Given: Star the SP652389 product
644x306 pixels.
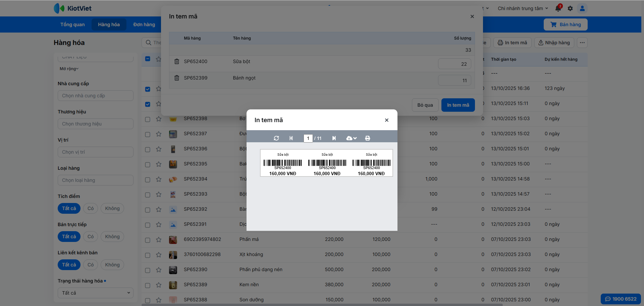Looking at the screenshot, I should 159,285.
